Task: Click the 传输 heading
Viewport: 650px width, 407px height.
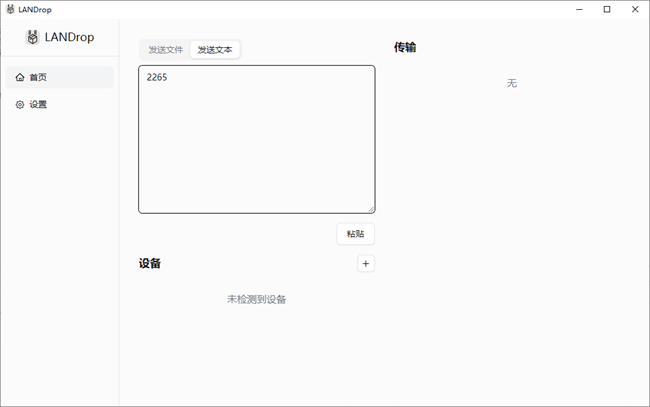Action: click(x=405, y=47)
